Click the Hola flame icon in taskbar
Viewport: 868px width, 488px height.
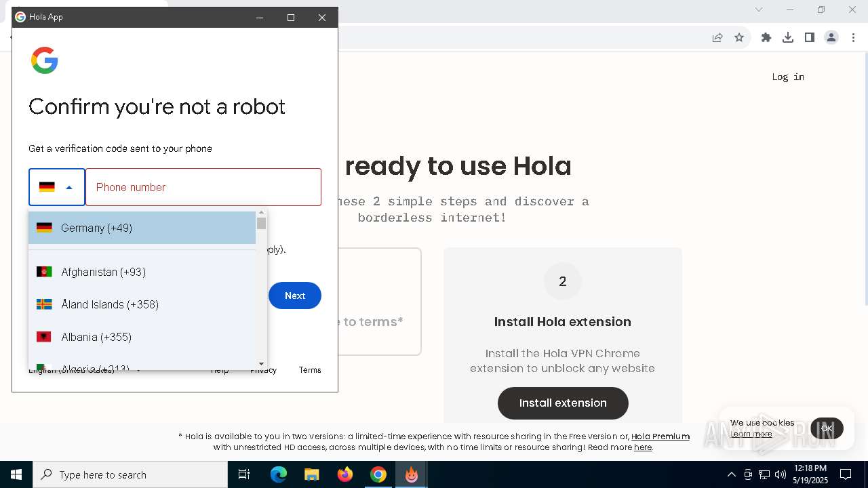tap(412, 474)
